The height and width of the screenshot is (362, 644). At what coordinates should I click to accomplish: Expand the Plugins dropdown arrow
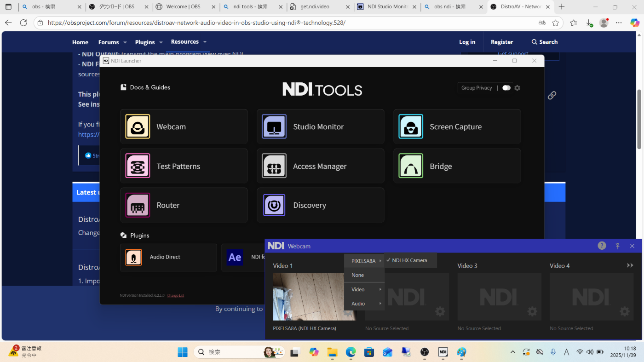point(161,42)
